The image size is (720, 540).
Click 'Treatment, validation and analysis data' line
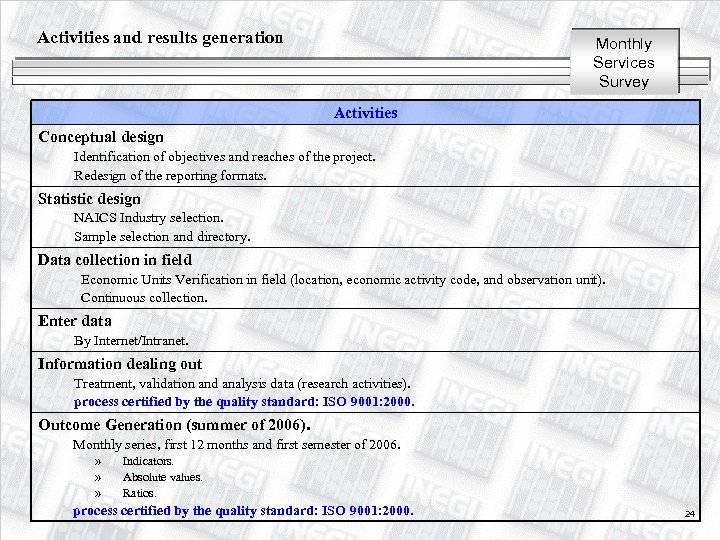pyautogui.click(x=242, y=383)
